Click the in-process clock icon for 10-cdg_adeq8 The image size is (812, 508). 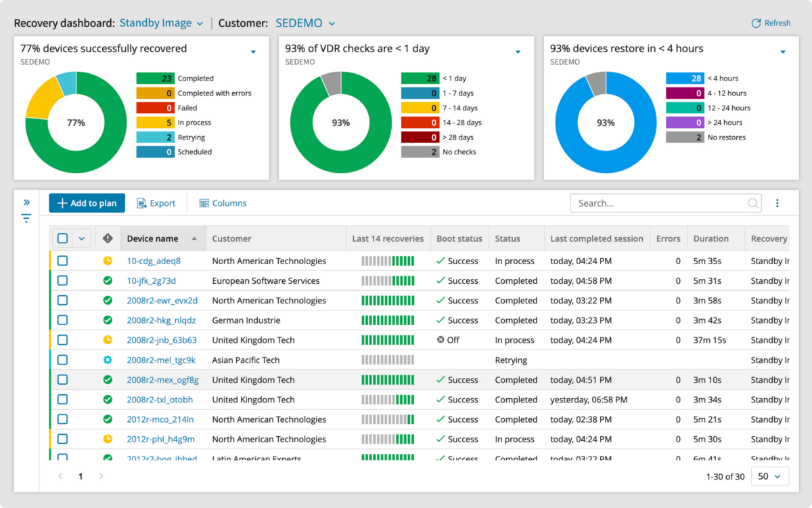tap(107, 261)
